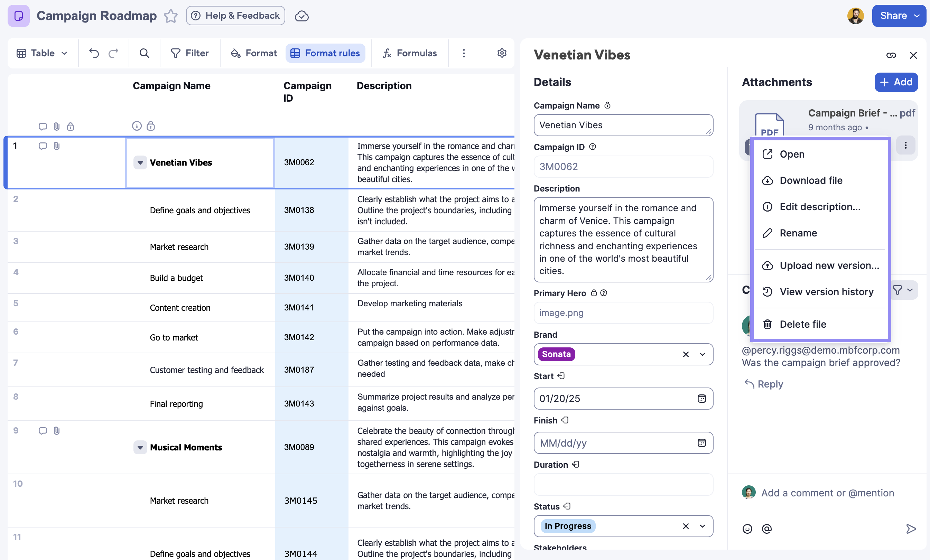
Task: Insert an @mention in the comment
Action: pyautogui.click(x=766, y=529)
